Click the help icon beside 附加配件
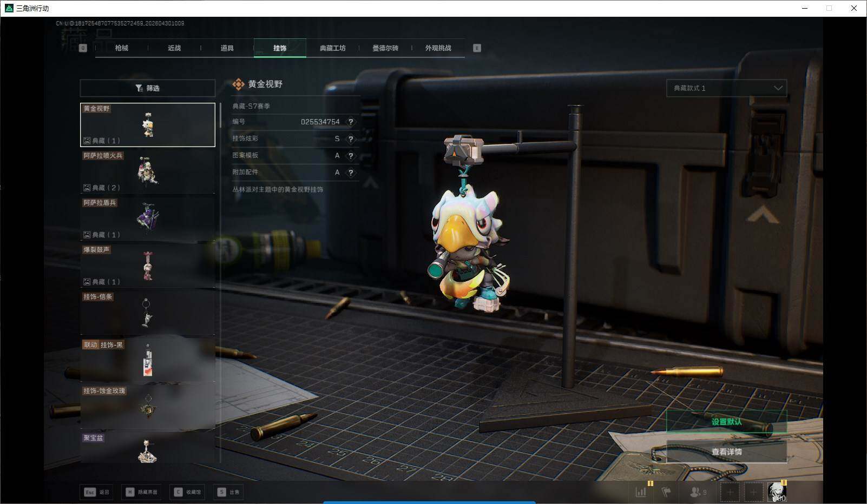The height and width of the screenshot is (504, 867). click(x=351, y=173)
